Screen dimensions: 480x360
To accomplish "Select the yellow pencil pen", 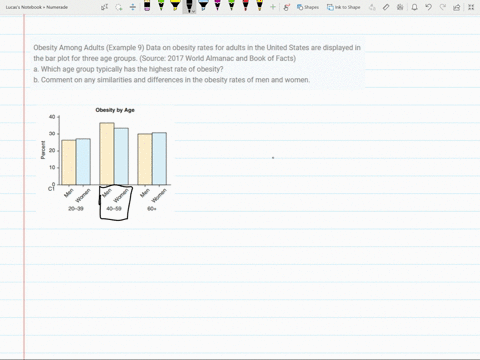I will pos(259,5).
